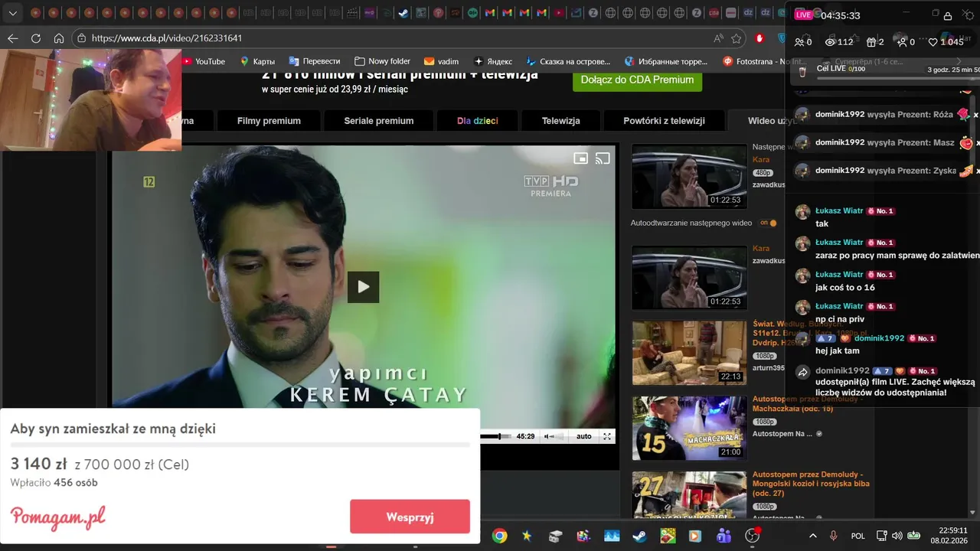Open the Telewizja tab
980x551 pixels.
[560, 121]
